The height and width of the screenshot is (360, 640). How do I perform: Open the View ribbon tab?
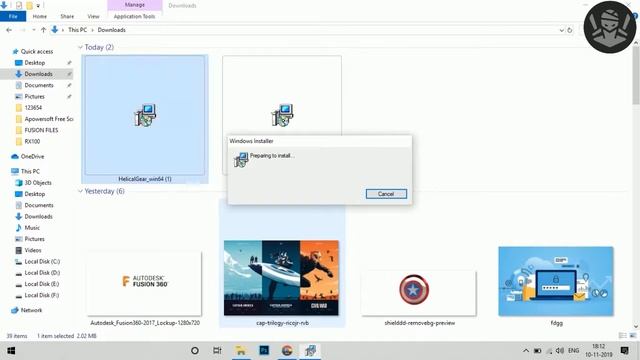tap(93, 16)
